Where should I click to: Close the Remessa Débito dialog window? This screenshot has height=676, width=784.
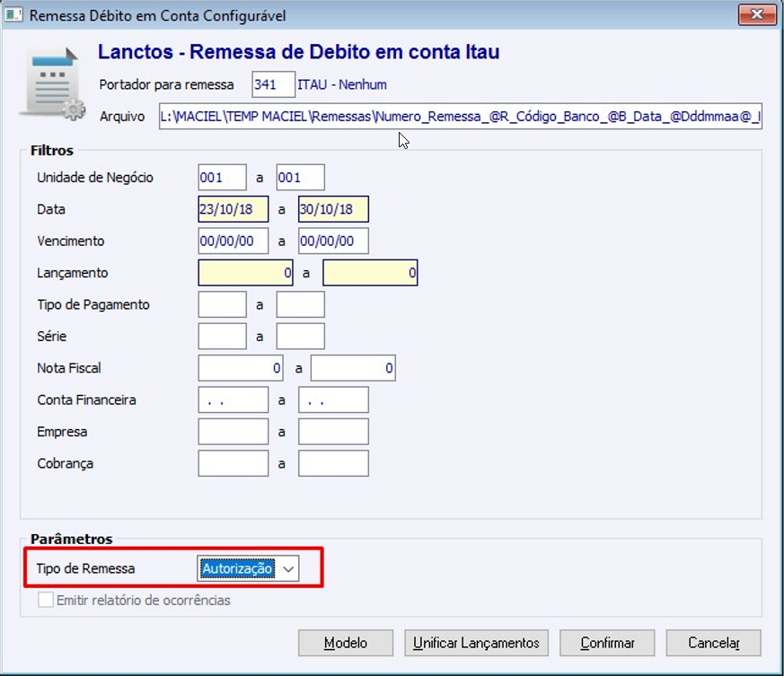click(x=757, y=14)
